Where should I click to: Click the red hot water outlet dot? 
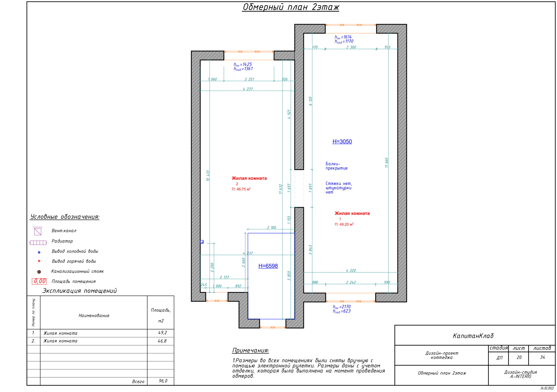39,261
